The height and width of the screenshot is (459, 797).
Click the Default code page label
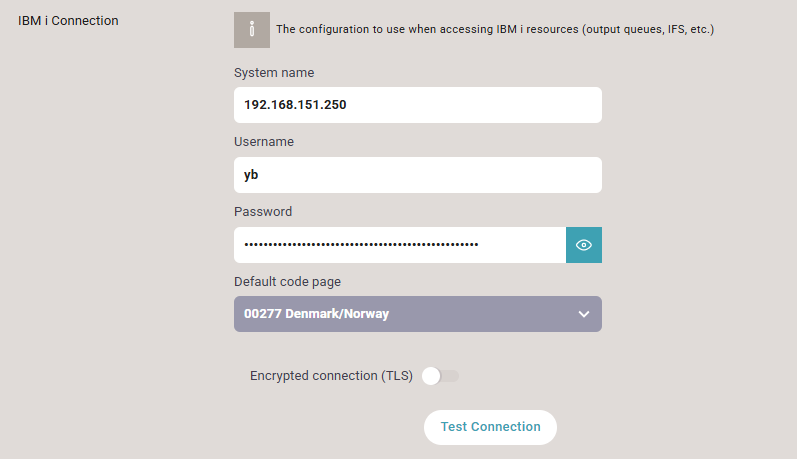(x=287, y=282)
